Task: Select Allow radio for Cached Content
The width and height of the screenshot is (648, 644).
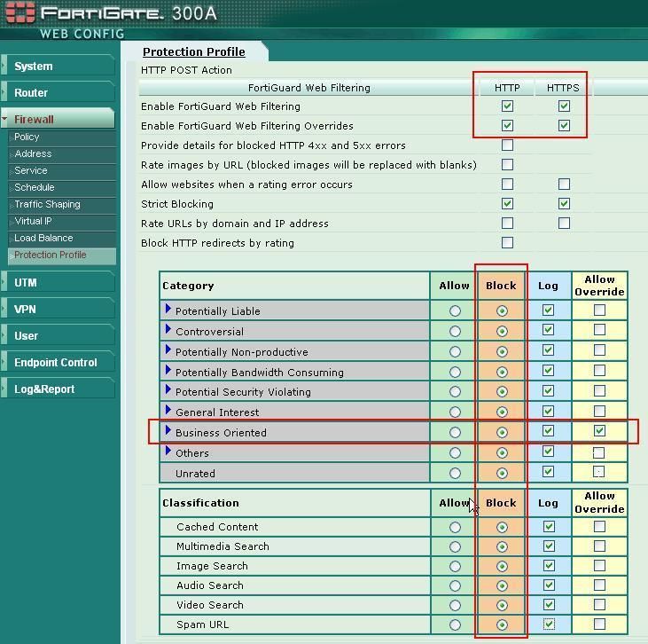Action: click(455, 528)
